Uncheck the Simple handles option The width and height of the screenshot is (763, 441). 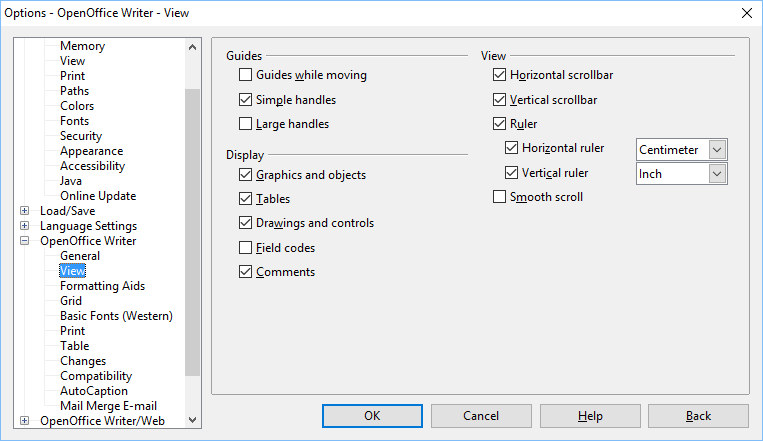246,100
